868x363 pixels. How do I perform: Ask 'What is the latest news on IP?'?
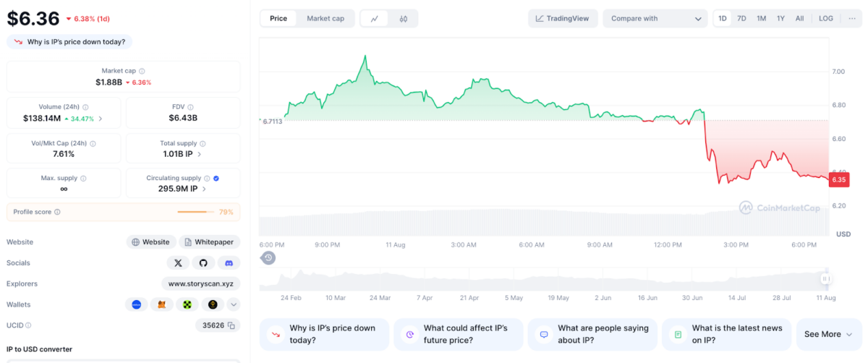727,334
